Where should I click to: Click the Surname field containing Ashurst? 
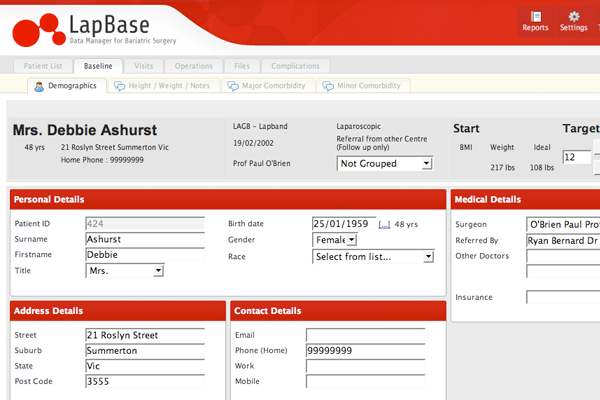143,240
